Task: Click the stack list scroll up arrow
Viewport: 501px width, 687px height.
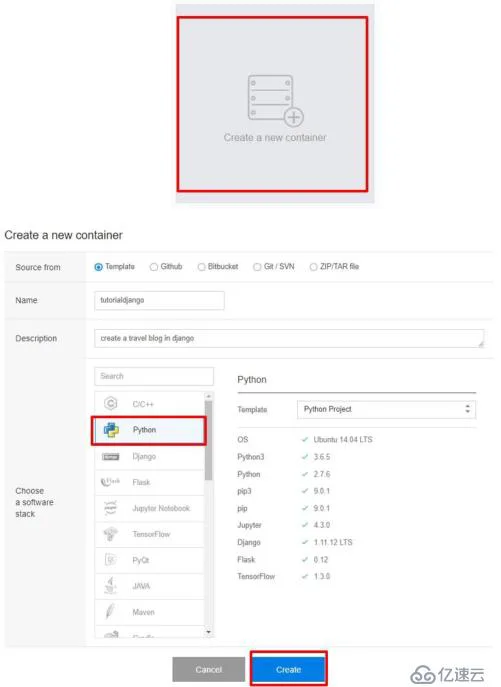Action: pos(209,396)
